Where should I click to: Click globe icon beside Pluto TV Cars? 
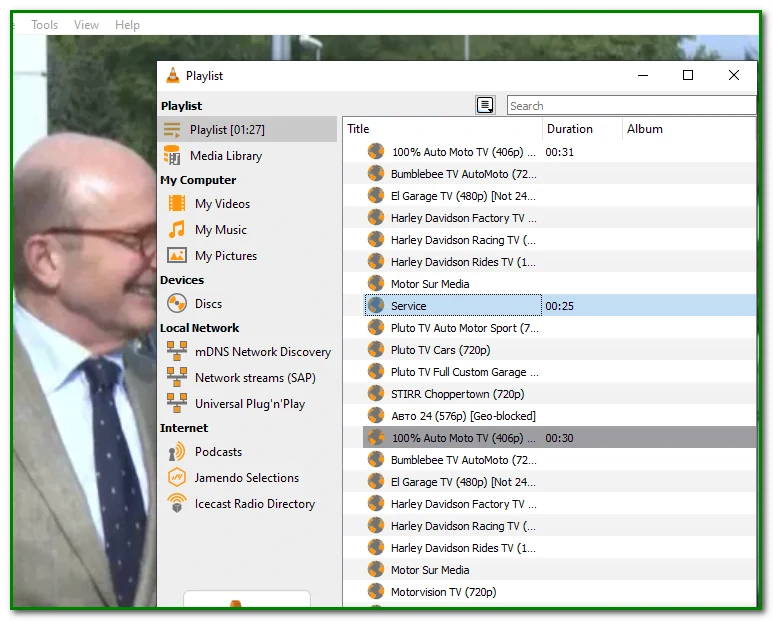click(376, 350)
